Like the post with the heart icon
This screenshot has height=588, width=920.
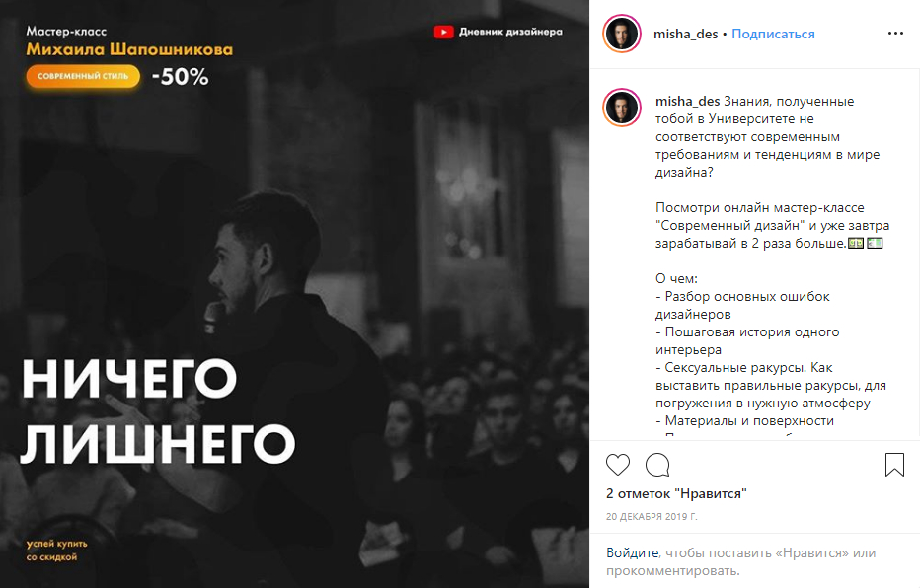click(617, 465)
